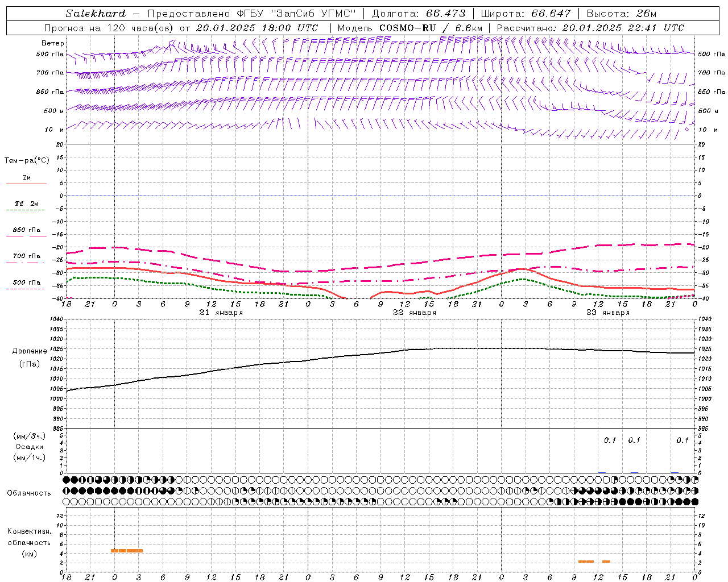Image resolution: width=728 pixels, height=582 pixels.
Task: Click the Облачность cloud cover row label
Action: coord(29,493)
